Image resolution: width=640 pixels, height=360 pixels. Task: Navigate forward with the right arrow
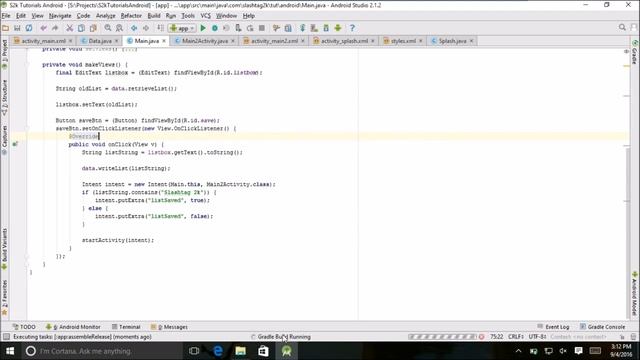coord(146,28)
